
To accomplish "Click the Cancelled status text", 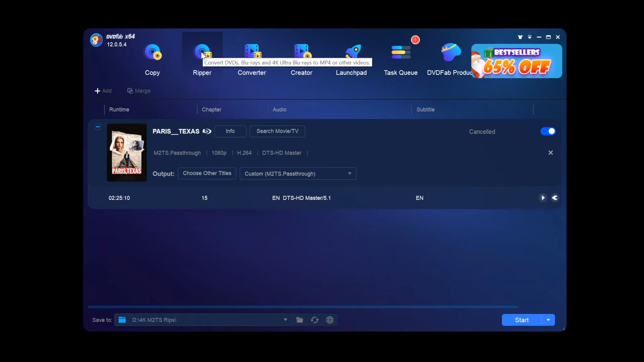I will point(482,132).
